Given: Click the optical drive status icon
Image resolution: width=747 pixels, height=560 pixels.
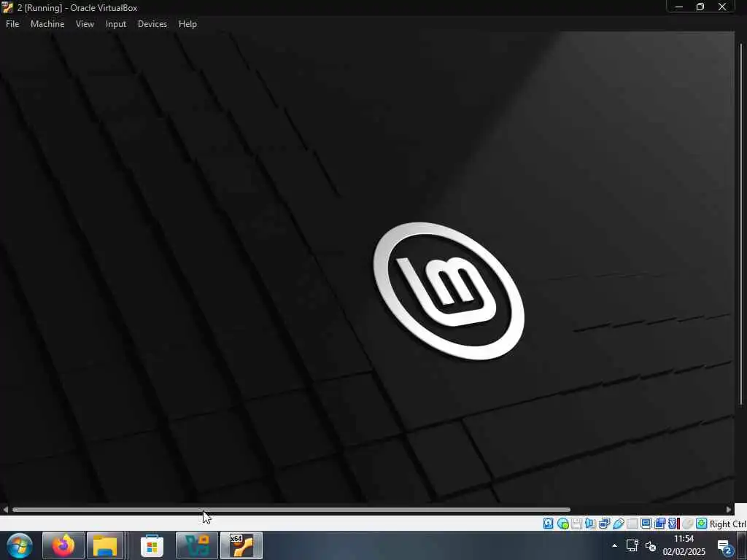Looking at the screenshot, I should (563, 524).
